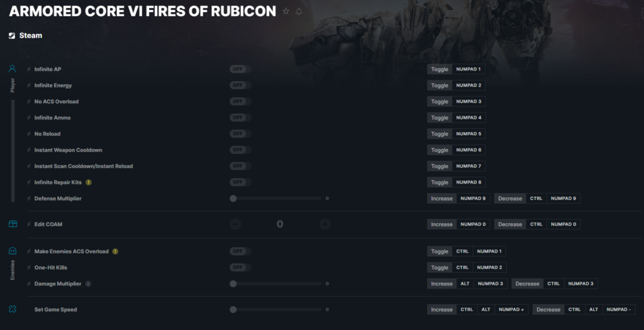Click the Increase hotkey button for Defense Multiplier
The width and height of the screenshot is (644, 330).
441,198
